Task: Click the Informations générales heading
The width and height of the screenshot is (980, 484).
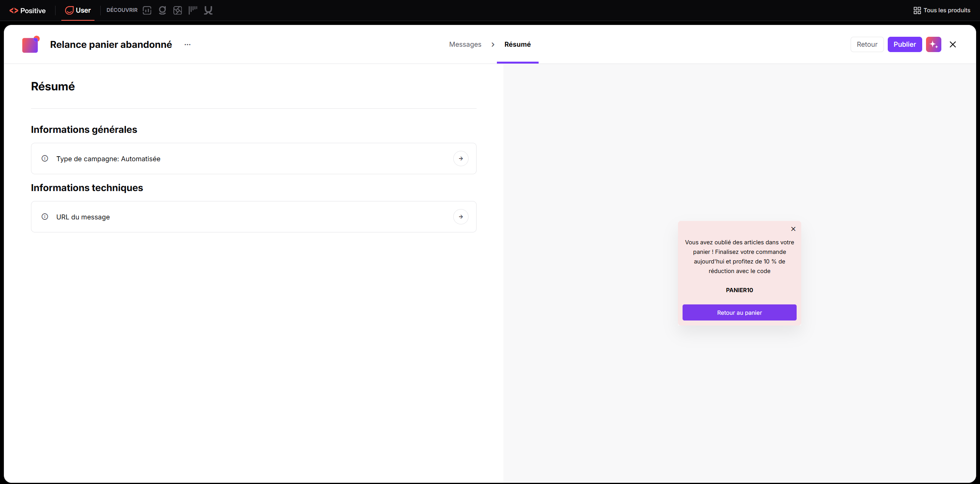Action: pyautogui.click(x=84, y=130)
